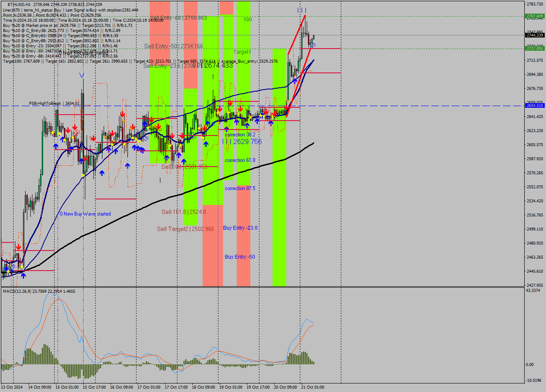Click the '17 Oct 01:00' time axis label
Screen dimensions: 546x392
tap(149, 387)
